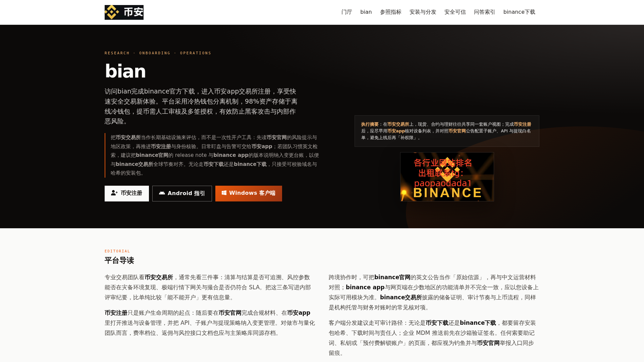Open 安装与分发 in the top navigation

423,12
